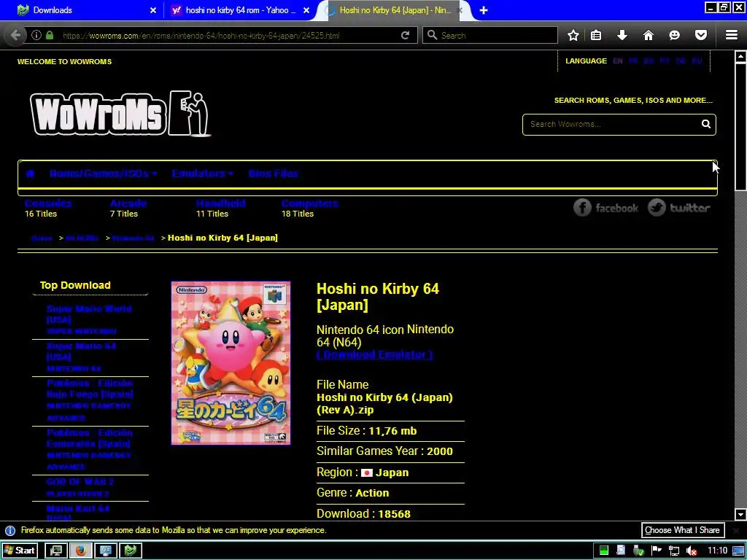The width and height of the screenshot is (747, 560).
Task: Click the Wowroms search magnifier icon
Action: (705, 124)
